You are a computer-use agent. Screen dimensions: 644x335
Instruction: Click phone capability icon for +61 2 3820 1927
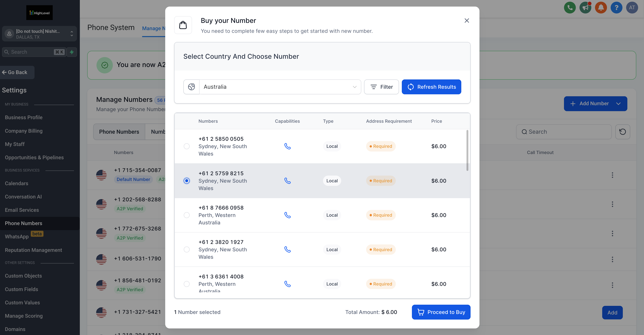pos(287,249)
